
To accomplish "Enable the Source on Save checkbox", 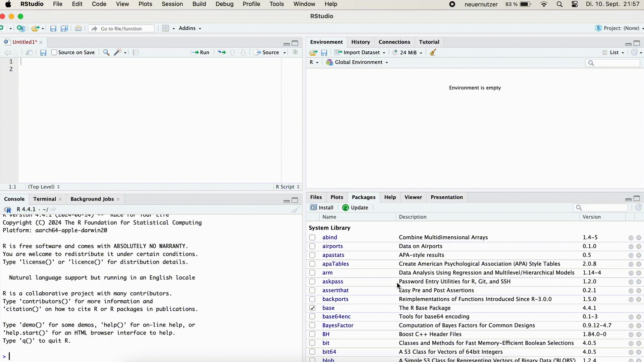I will coord(54,52).
